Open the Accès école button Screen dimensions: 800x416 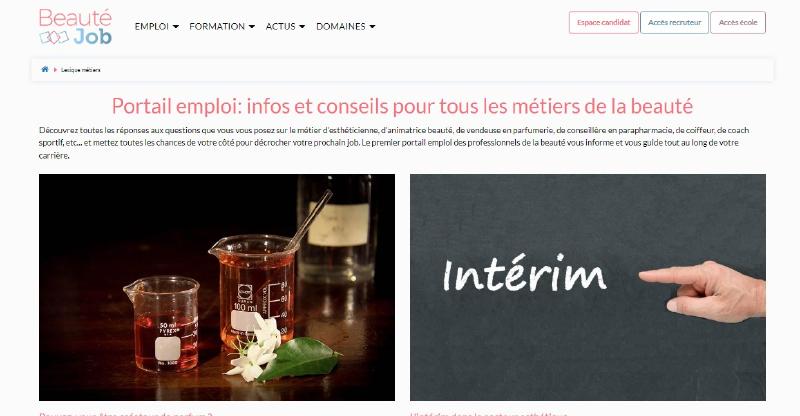[738, 22]
